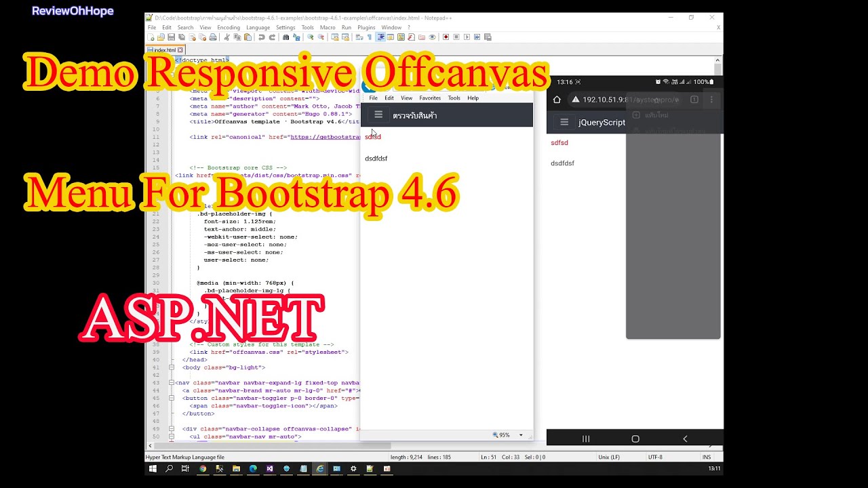The height and width of the screenshot is (488, 868).
Task: Click the ตรวจรับสินค้า navbar brand link
Action: (x=414, y=116)
